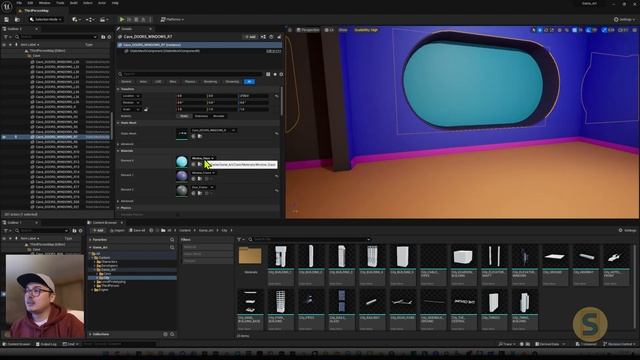The width and height of the screenshot is (640, 360).
Task: Open the Edit menu
Action: point(30,3)
